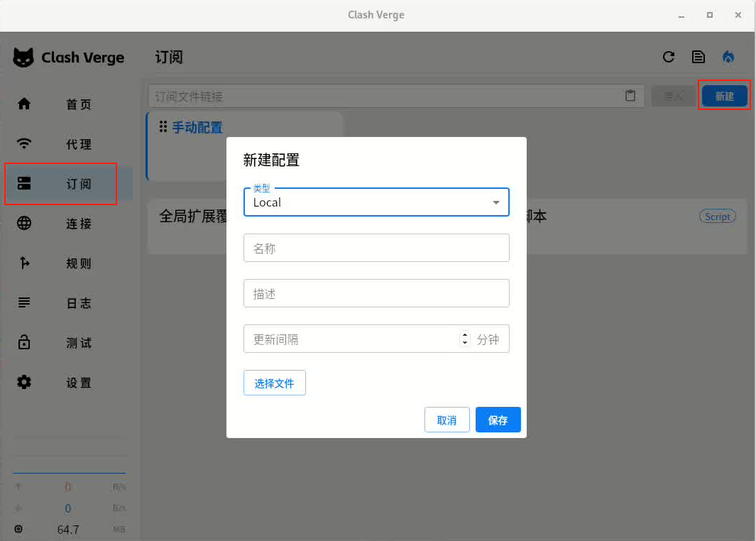Viewport: 756px width, 541px height.
Task: Click the Wi-Fi proxy icon in sidebar
Action: pyautogui.click(x=24, y=144)
